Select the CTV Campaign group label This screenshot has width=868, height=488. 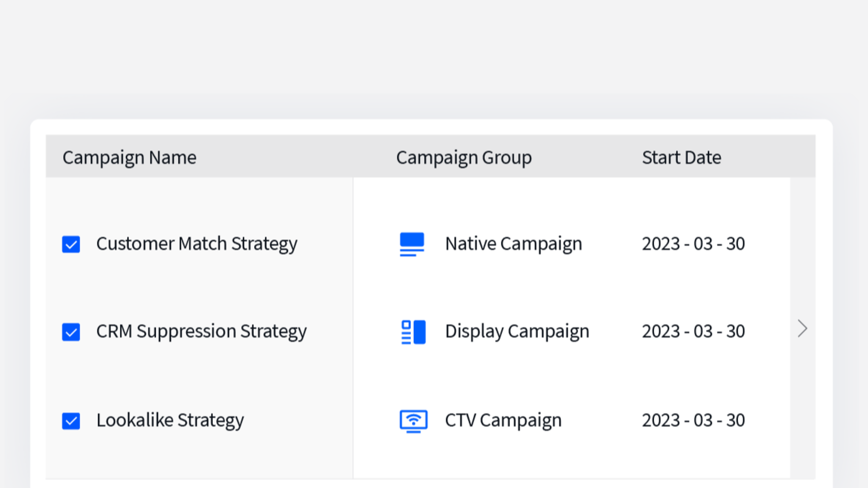pyautogui.click(x=503, y=420)
